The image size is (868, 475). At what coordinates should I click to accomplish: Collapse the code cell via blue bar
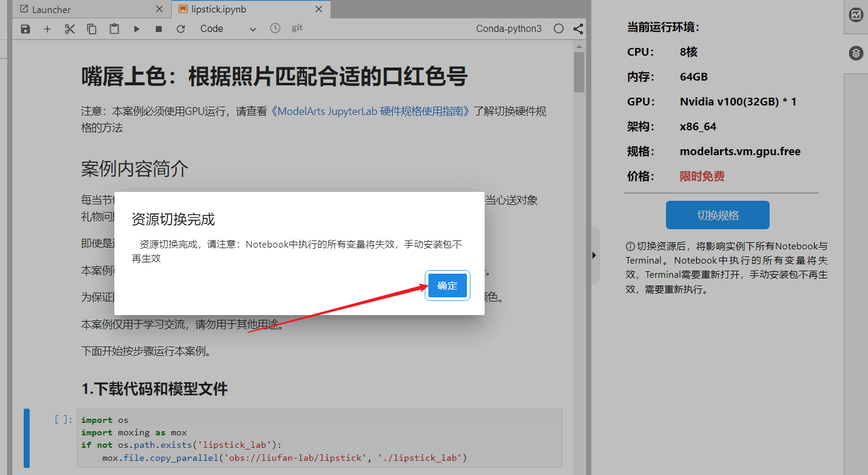27,438
